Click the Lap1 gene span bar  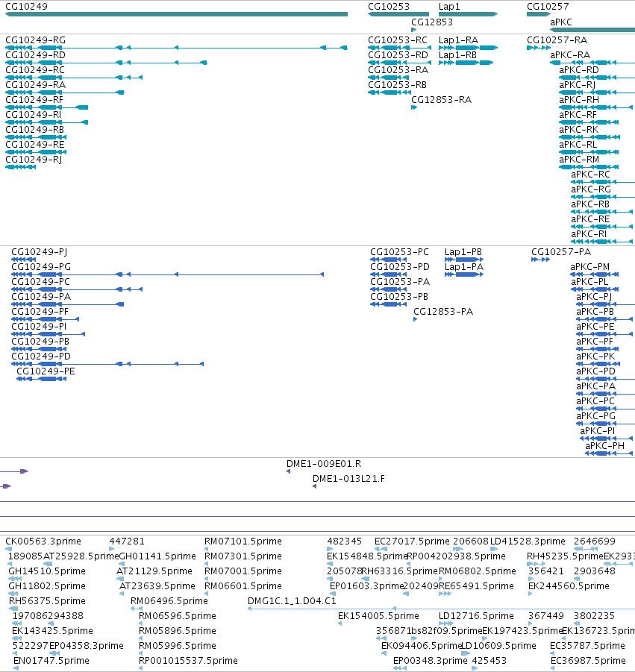click(468, 14)
